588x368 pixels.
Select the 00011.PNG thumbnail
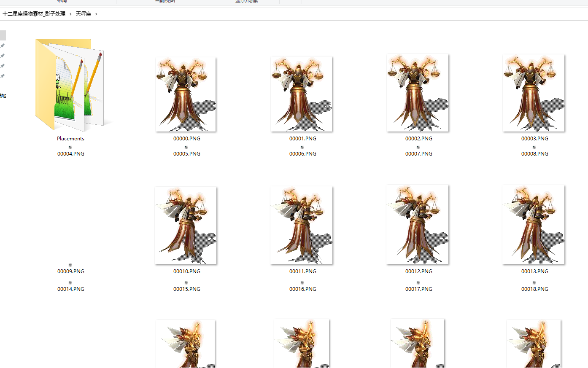pyautogui.click(x=302, y=226)
